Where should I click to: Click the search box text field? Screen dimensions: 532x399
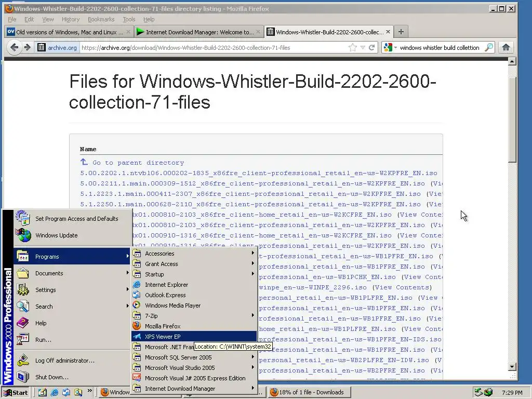441,47
